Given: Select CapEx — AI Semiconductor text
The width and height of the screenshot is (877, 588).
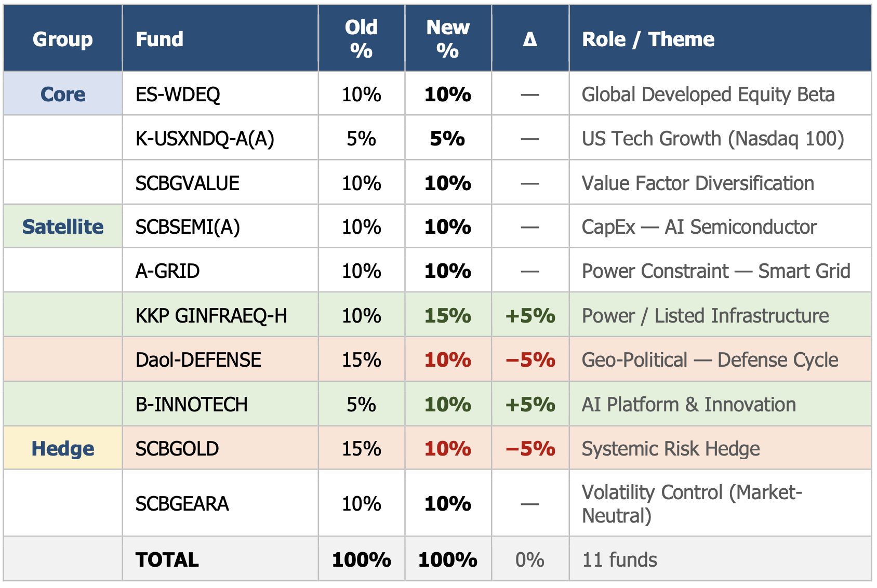Looking at the screenshot, I should point(699,227).
